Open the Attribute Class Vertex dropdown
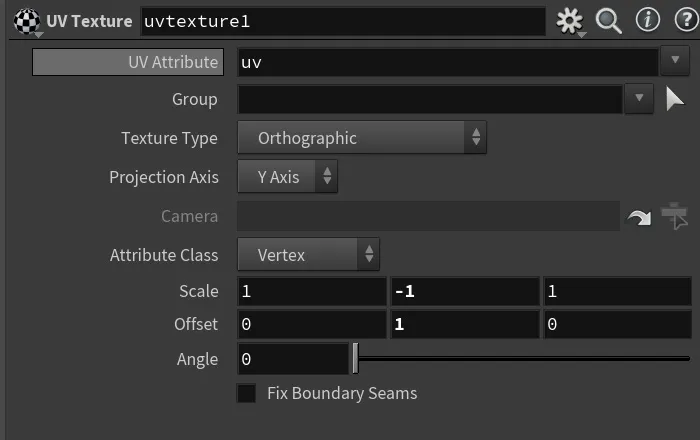 point(308,255)
